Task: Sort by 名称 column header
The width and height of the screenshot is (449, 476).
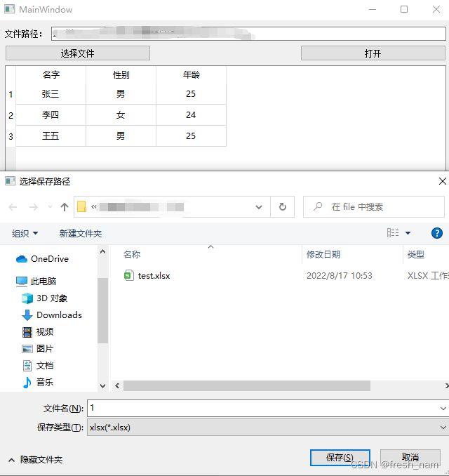Action: coord(132,254)
